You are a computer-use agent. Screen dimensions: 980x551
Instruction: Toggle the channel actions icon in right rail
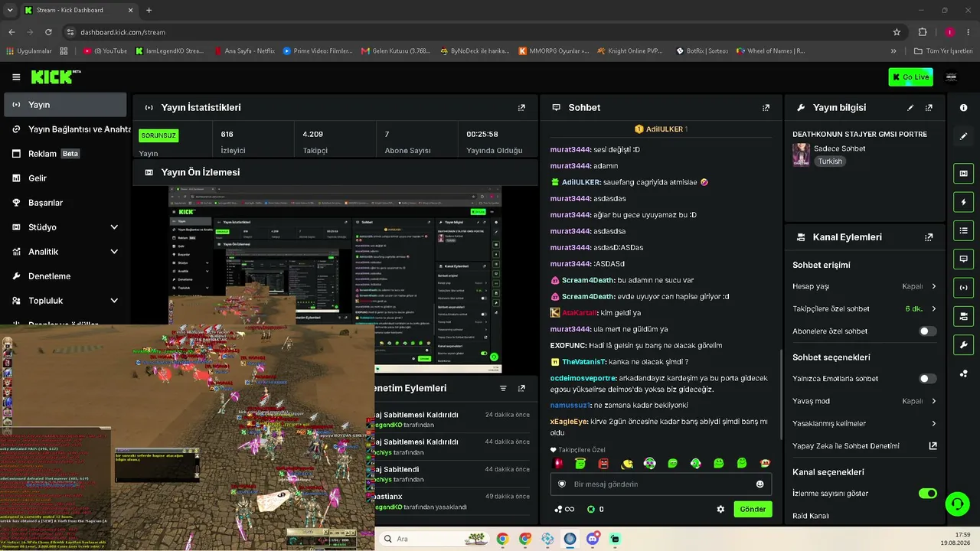[963, 316]
